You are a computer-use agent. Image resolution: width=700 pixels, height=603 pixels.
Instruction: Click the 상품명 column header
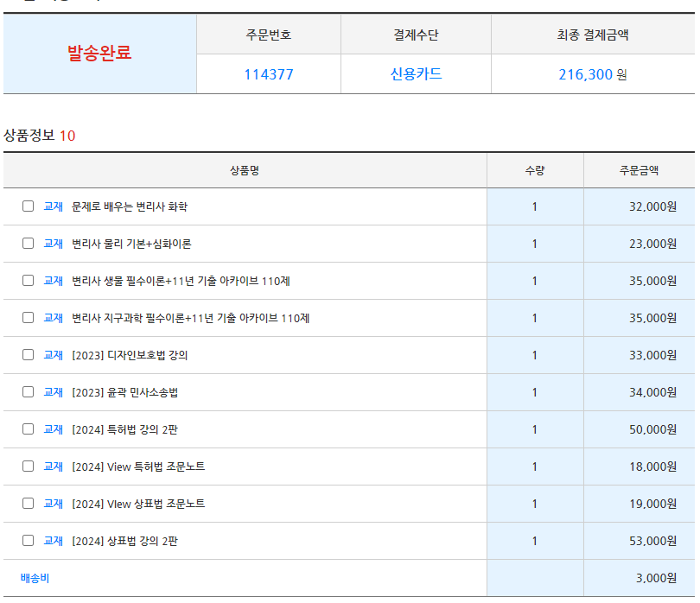(x=245, y=170)
